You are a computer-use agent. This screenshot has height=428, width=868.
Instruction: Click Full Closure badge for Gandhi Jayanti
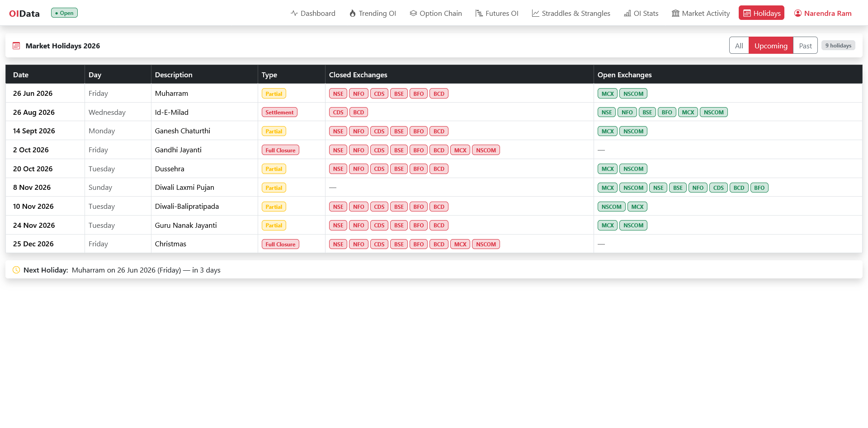[x=280, y=150]
